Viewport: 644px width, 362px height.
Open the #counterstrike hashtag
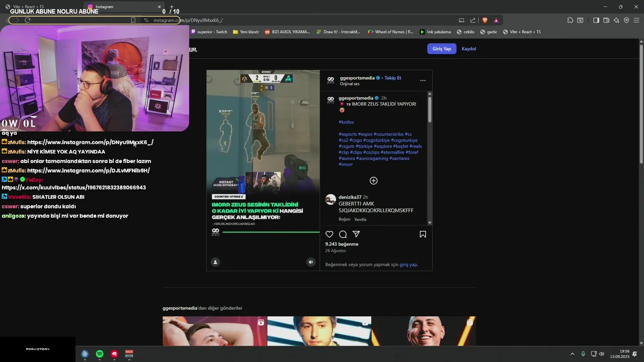point(388,134)
